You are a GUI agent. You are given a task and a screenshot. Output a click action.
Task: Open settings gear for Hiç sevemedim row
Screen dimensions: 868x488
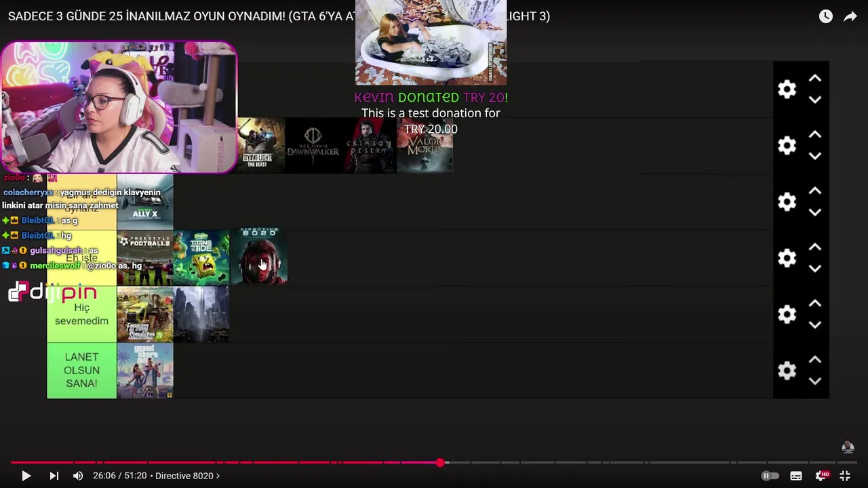click(787, 314)
